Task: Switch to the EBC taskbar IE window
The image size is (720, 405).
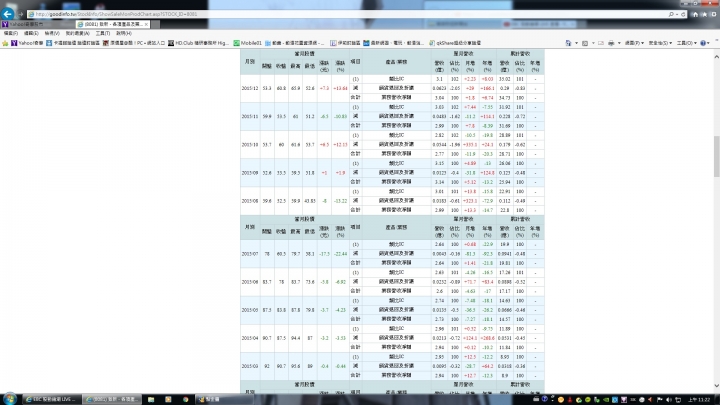Action: click(x=51, y=399)
